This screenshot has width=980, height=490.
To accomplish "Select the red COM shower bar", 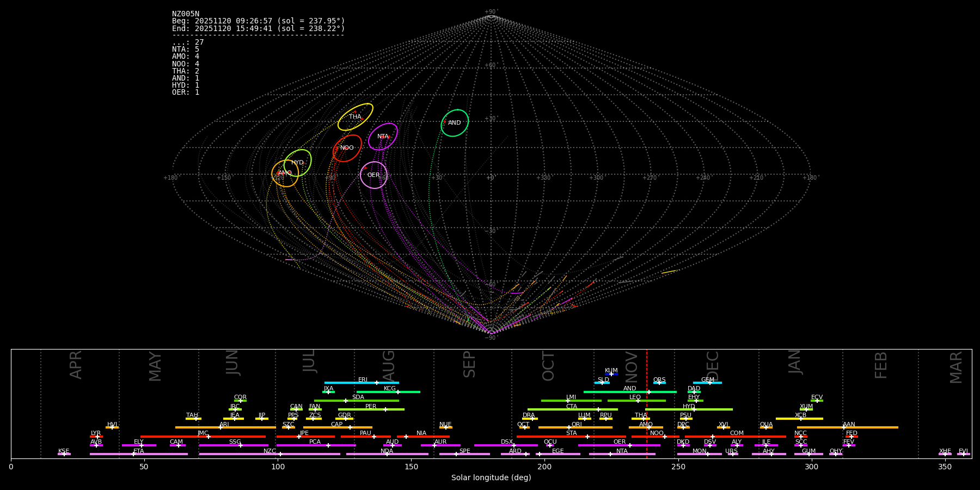I will (x=736, y=436).
